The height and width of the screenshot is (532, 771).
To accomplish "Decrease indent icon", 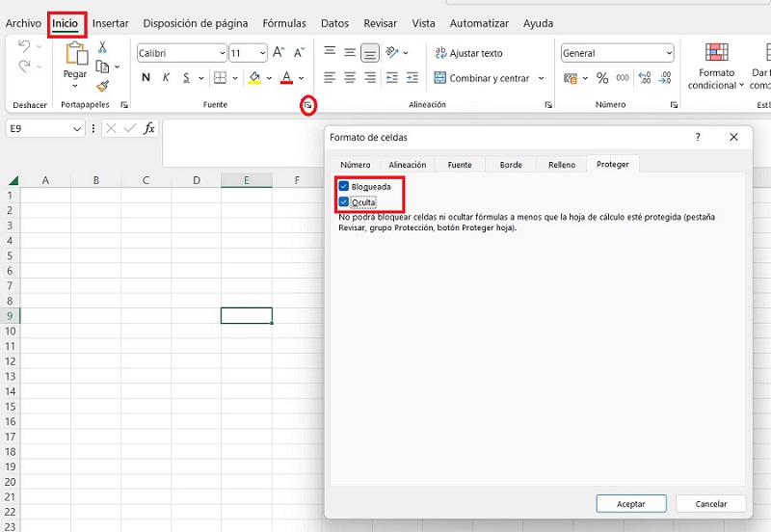I will point(392,78).
